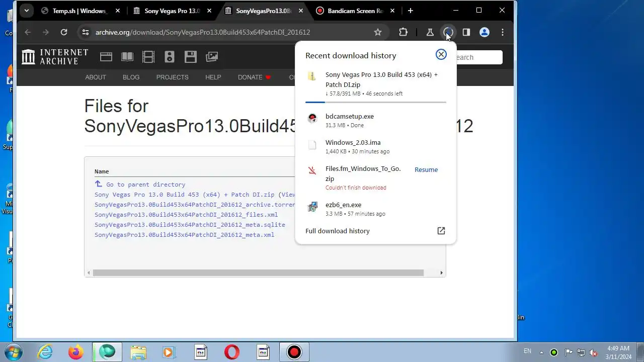Open the Web (Wayback) media icon
644x362 pixels.
pos(106,57)
